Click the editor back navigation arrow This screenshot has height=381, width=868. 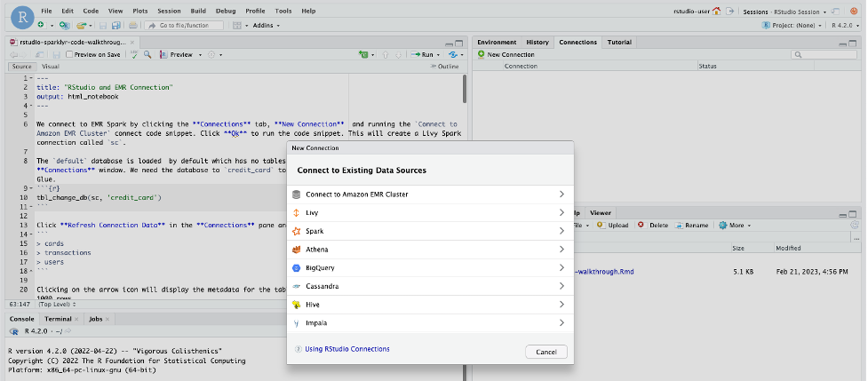click(12, 54)
